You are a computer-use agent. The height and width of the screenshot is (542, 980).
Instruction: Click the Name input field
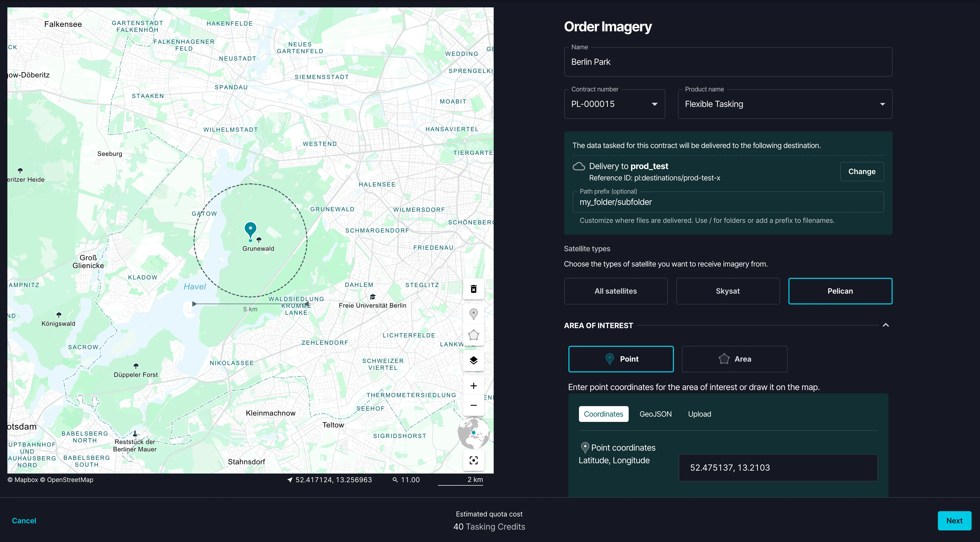point(728,62)
